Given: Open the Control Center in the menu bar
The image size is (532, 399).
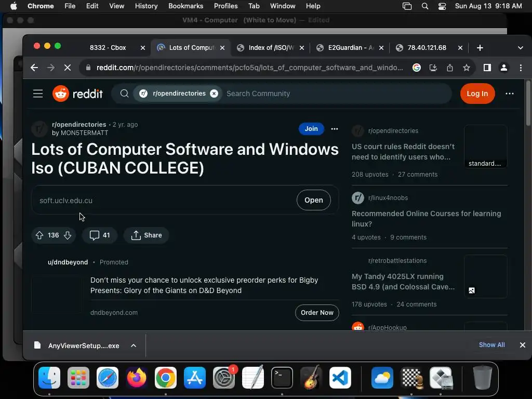Looking at the screenshot, I should tap(442, 6).
